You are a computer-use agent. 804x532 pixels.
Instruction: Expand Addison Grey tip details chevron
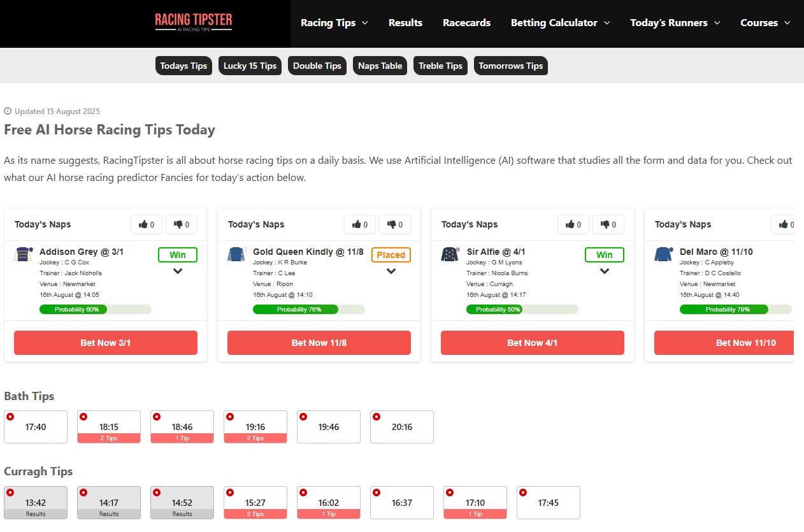coord(178,271)
